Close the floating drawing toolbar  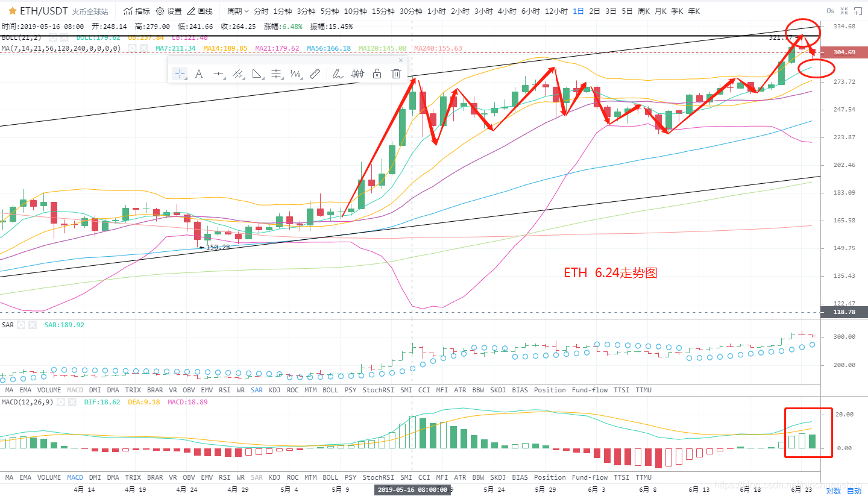click(x=401, y=60)
